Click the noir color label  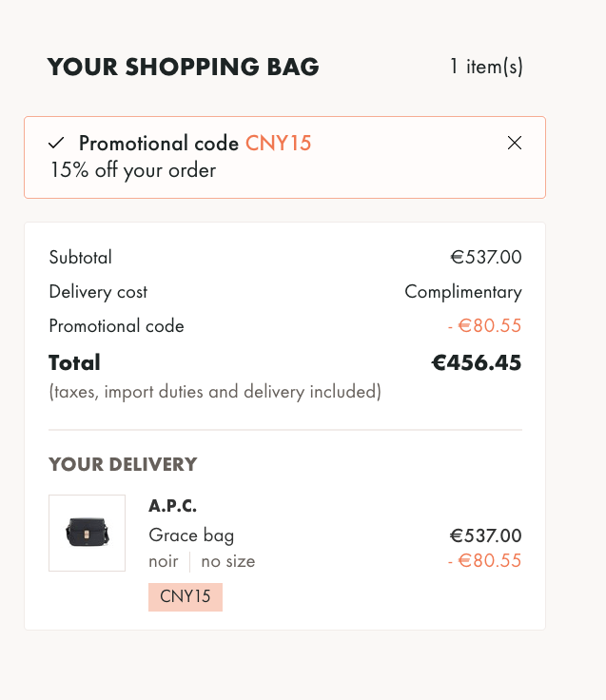pos(164,561)
